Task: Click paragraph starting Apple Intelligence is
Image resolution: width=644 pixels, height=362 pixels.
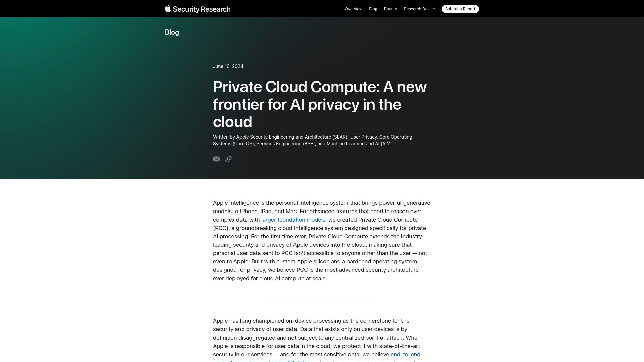Action: (322, 241)
